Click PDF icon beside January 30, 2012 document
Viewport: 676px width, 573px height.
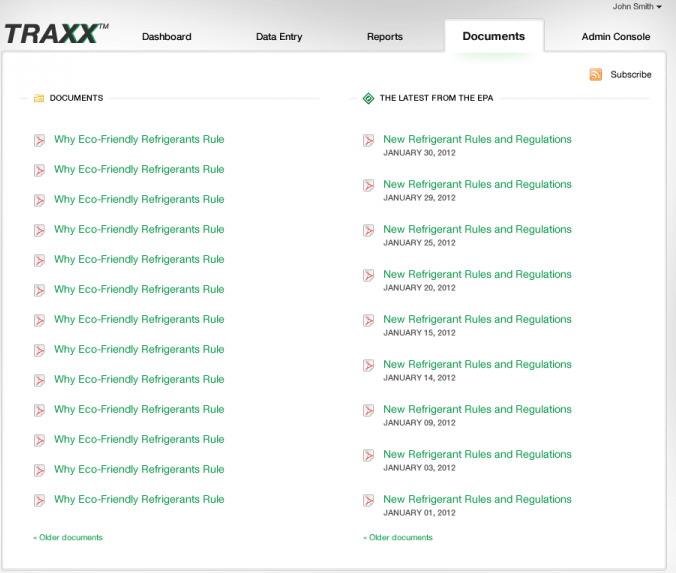[369, 141]
